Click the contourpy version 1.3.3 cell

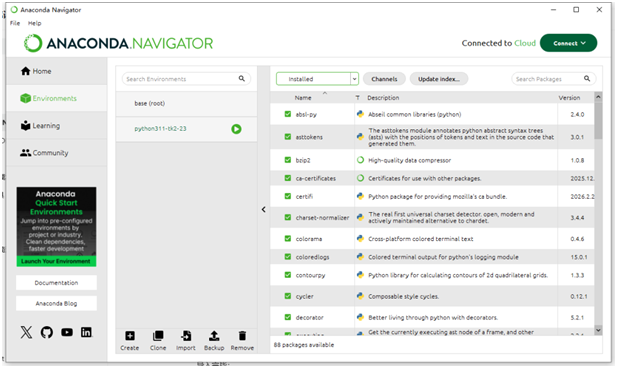[x=577, y=275]
